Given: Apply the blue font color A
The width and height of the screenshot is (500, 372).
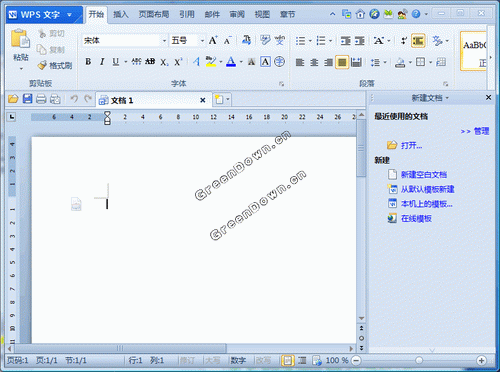Looking at the screenshot, I should tap(231, 62).
